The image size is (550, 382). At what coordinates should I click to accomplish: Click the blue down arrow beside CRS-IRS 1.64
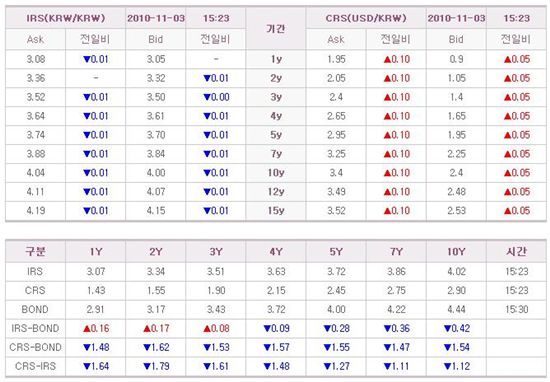coord(87,367)
